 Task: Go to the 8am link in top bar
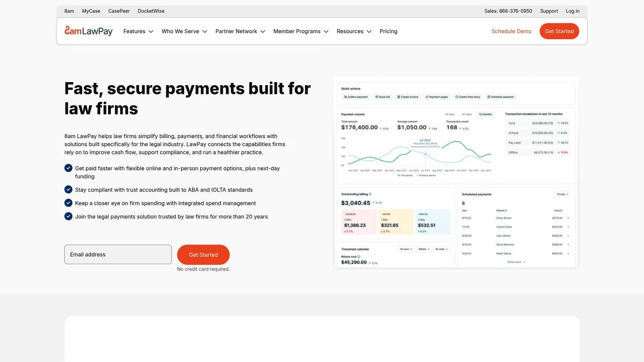pos(69,11)
